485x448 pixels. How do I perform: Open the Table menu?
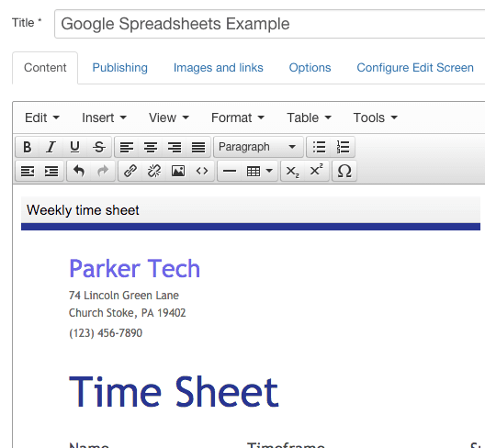309,118
